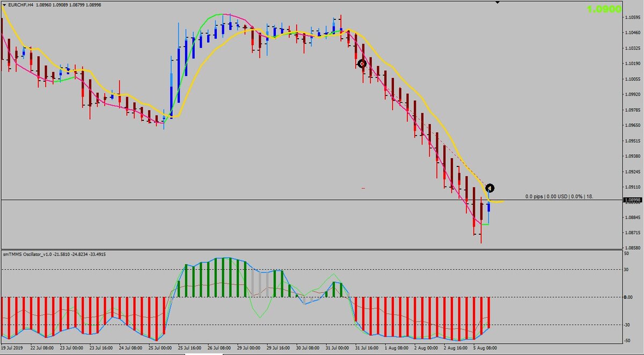
Task: Click the EURCHF,H4 symbol title text
Action: pos(21,4)
